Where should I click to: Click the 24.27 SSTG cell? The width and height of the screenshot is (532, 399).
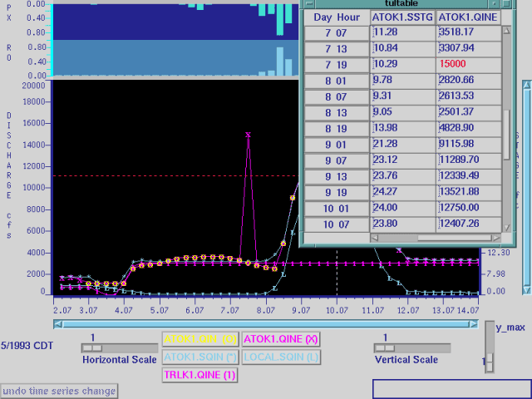pyautogui.click(x=402, y=192)
